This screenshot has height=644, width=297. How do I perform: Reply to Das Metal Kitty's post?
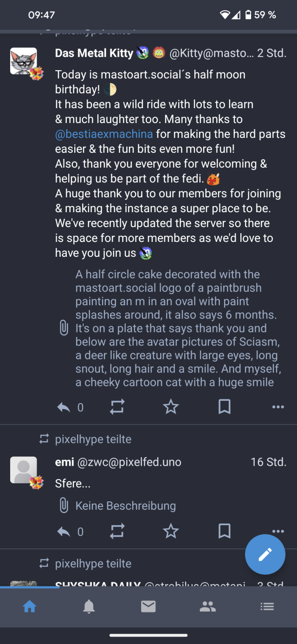(64, 407)
